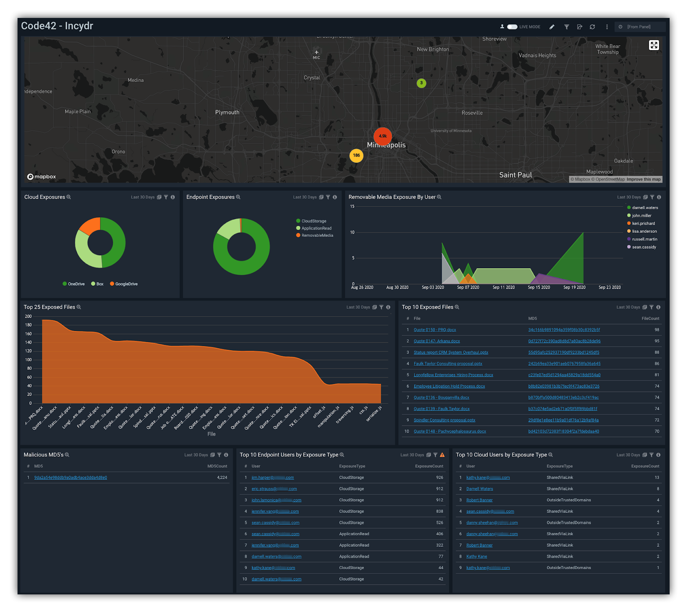Open Last 30 Days selector on Malicious MD5's panel
The width and height of the screenshot is (690, 616).
196,455
